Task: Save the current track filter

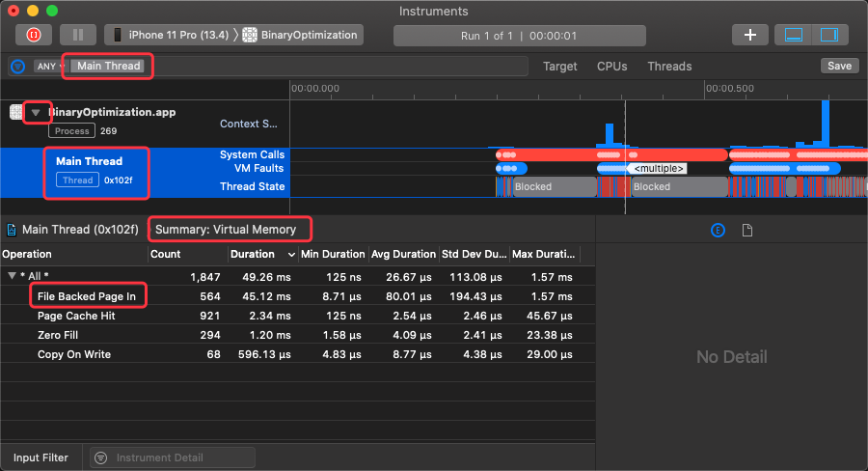Action: click(x=839, y=66)
